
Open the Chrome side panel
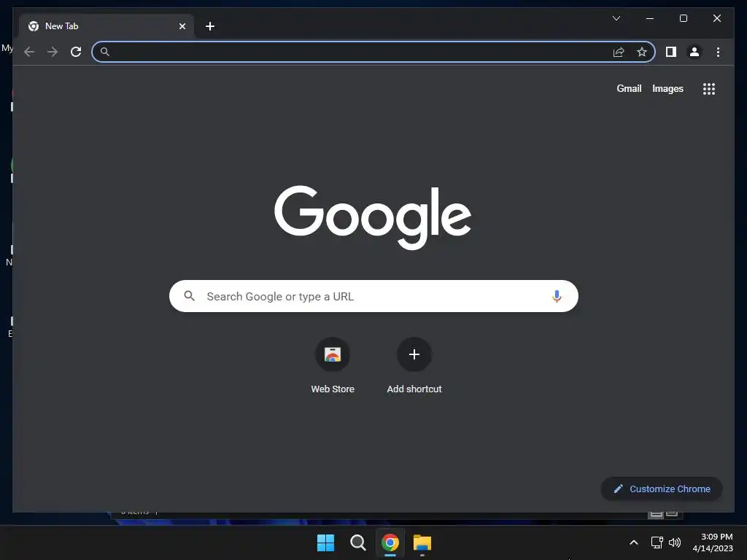(671, 52)
